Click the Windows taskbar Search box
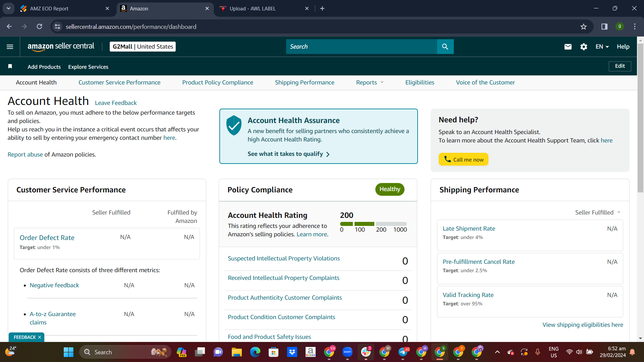Screen dimensions: 644x362 pyautogui.click(x=125, y=352)
